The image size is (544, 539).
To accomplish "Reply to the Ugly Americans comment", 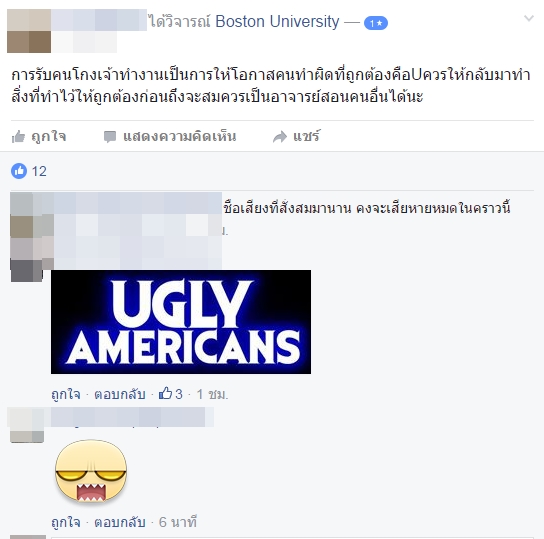I will tap(120, 394).
